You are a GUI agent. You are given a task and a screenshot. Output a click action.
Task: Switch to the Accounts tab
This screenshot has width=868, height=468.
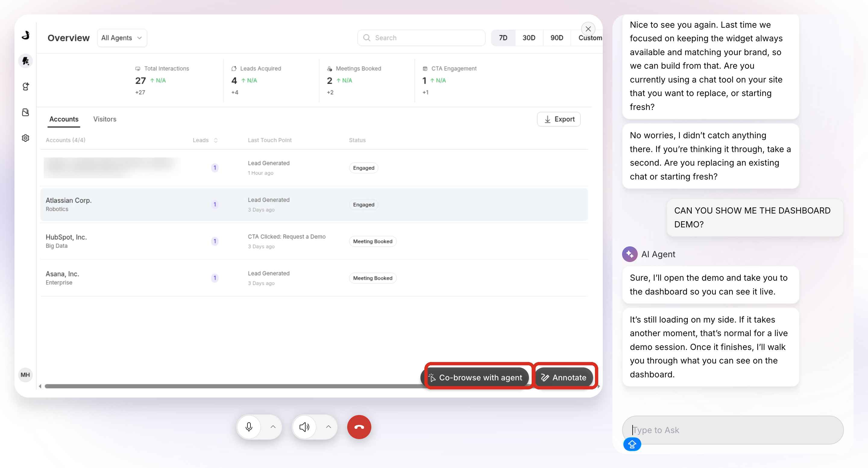(x=64, y=119)
